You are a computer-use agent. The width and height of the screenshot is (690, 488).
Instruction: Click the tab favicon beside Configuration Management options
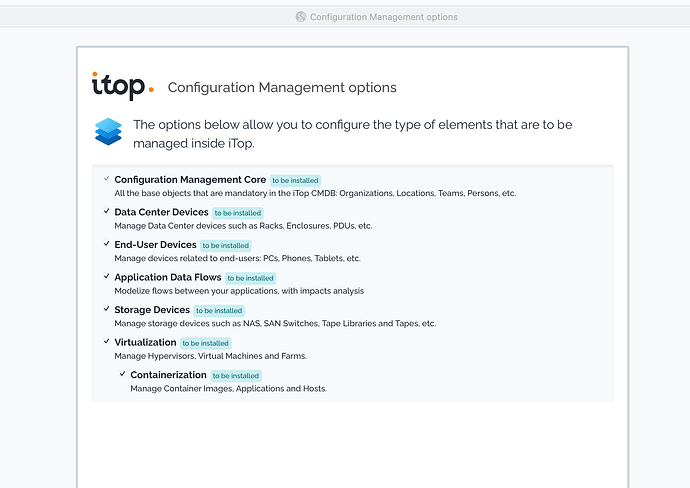click(x=301, y=17)
